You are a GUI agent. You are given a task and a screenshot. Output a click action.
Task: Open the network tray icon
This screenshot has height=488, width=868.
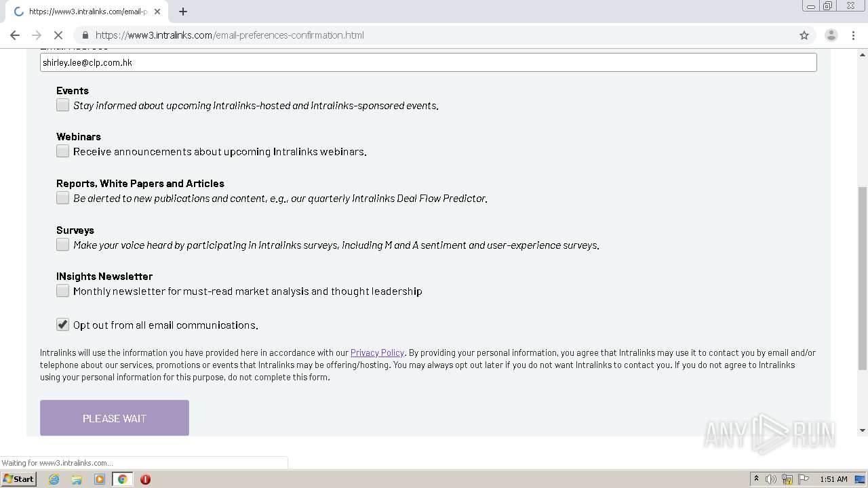coord(787,479)
